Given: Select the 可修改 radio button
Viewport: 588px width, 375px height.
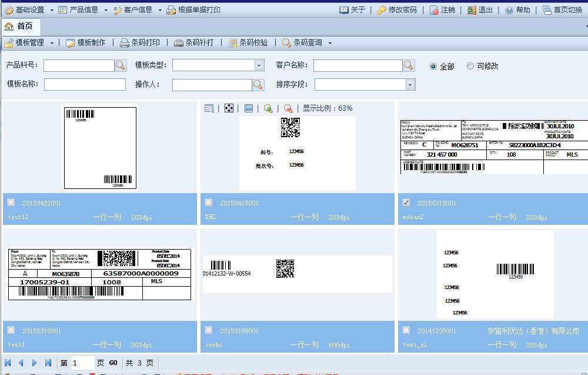Looking at the screenshot, I should click(470, 66).
